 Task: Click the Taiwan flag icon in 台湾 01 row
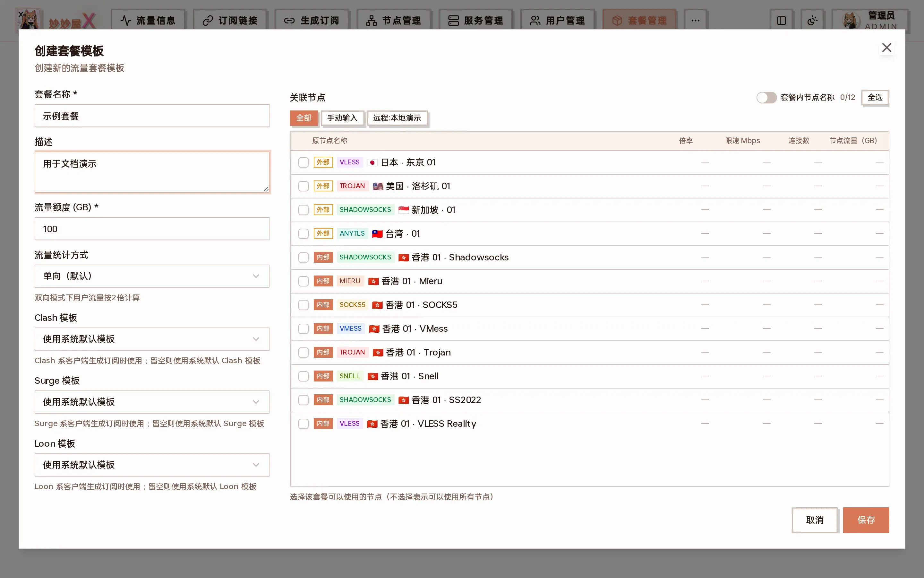coord(377,233)
